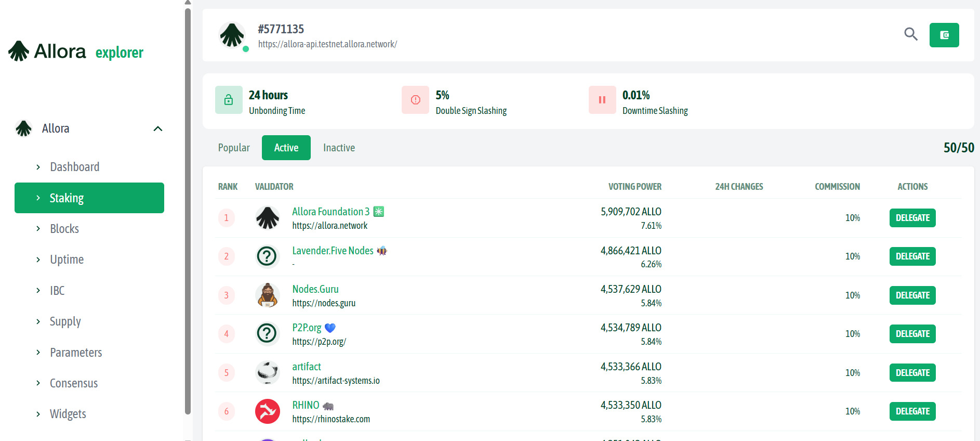Switch to the Inactive validators tab

(339, 148)
